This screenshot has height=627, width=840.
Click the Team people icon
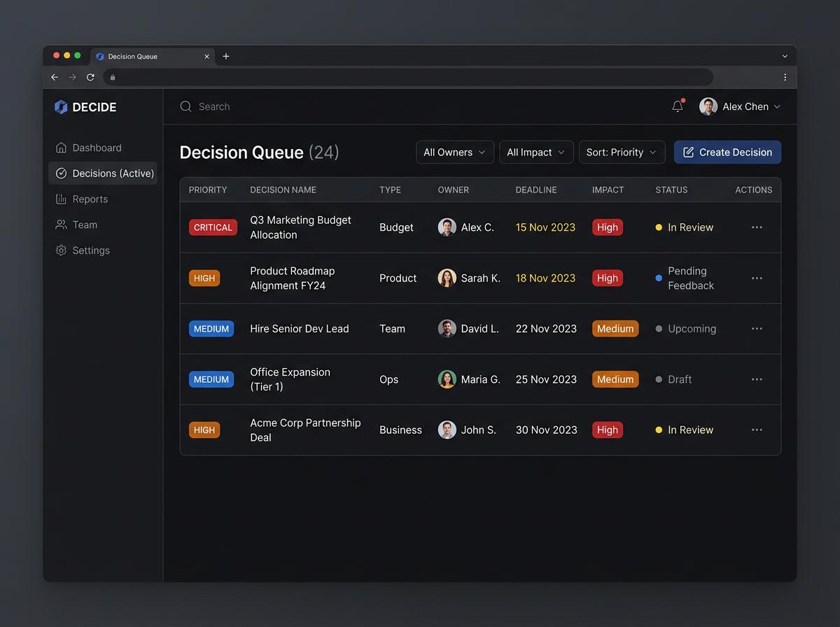pyautogui.click(x=62, y=225)
